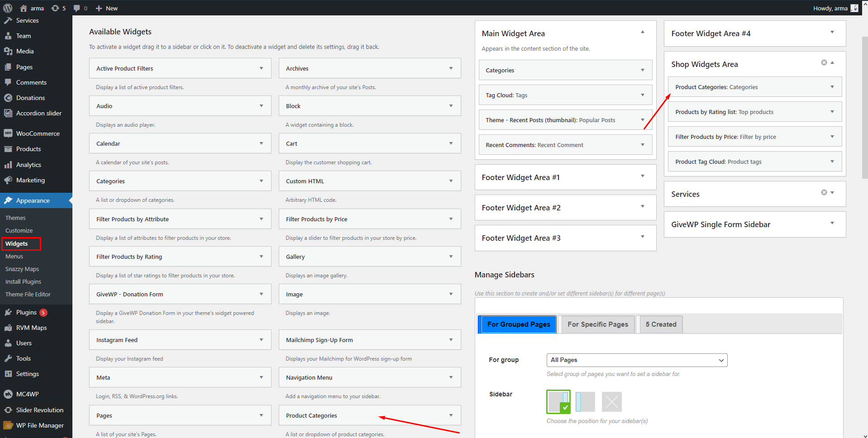Open the Menus submenu item
868x438 pixels.
14,256
